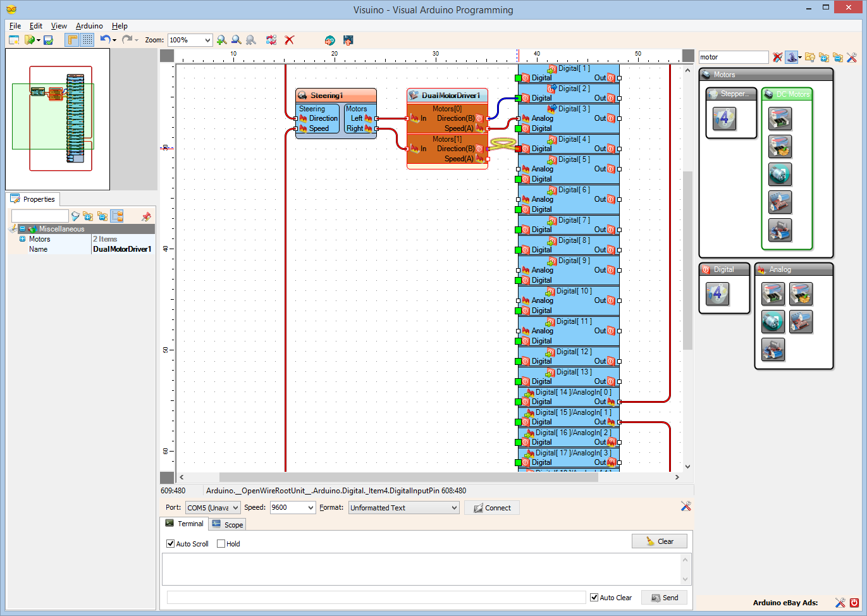The image size is (867, 616).
Task: Click the clear component filter icon
Action: [777, 57]
